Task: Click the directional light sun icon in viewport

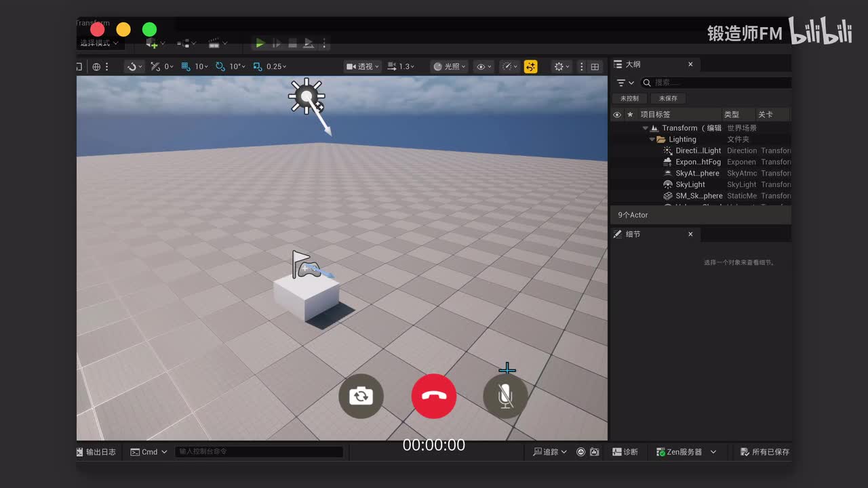Action: click(307, 96)
